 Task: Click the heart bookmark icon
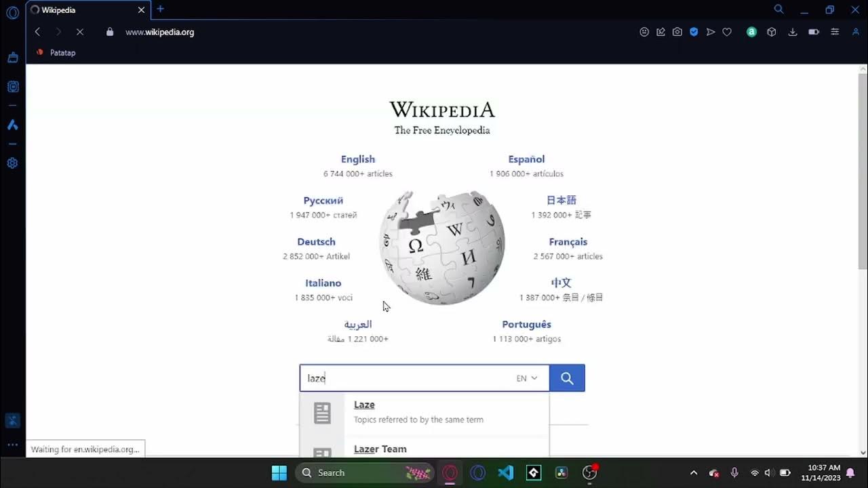pyautogui.click(x=727, y=32)
